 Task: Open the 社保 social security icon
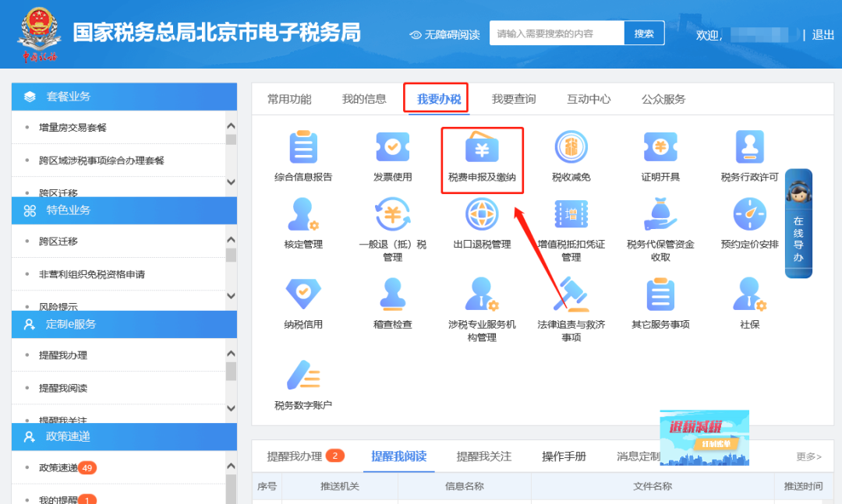coord(749,294)
